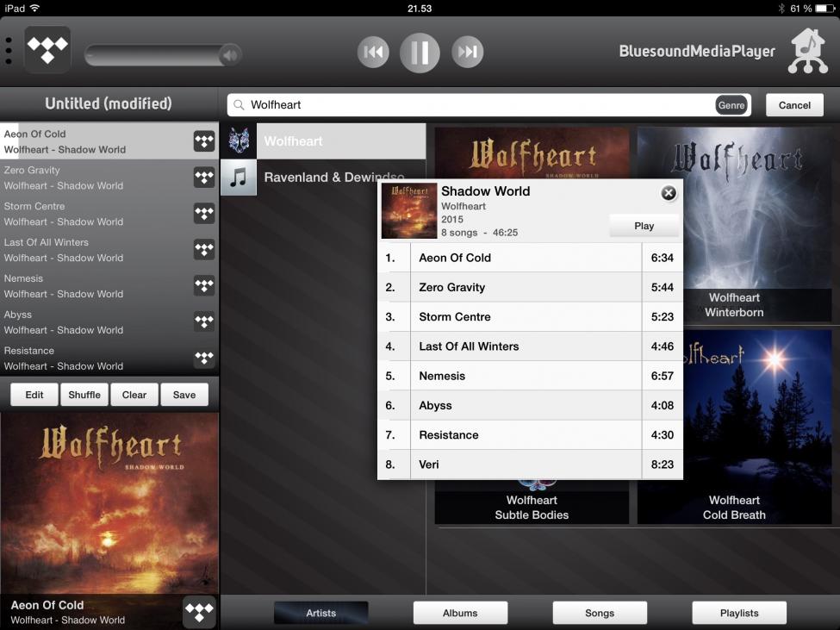This screenshot has height=630, width=840.
Task: Select Abyss in the queue
Action: (109, 321)
